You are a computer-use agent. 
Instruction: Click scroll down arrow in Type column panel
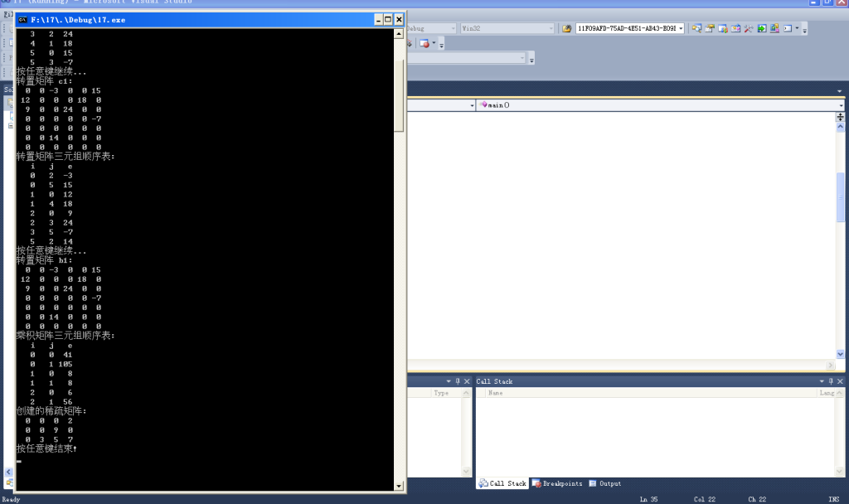point(466,472)
